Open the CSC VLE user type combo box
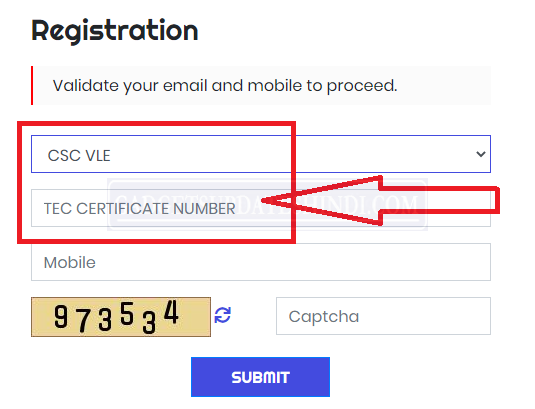Viewport: 535px width, 409px height. 261,154
